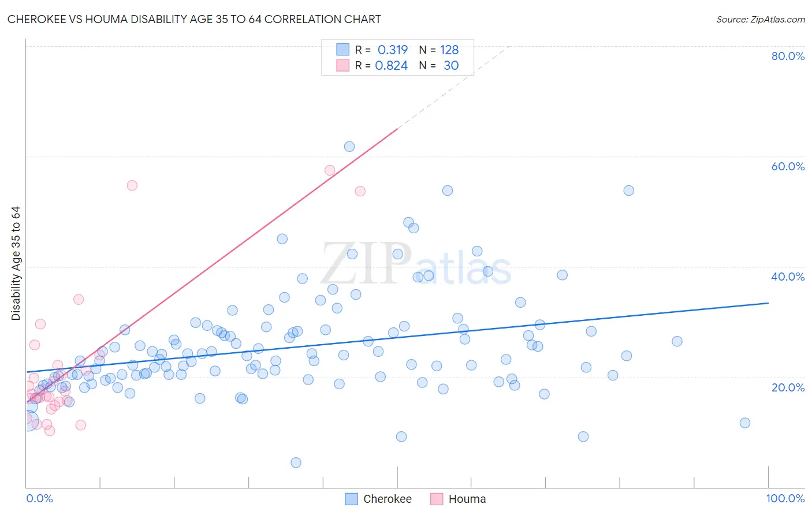812x515 pixels.
Task: Click the highest blue Cherokee data point
Action: (x=349, y=147)
